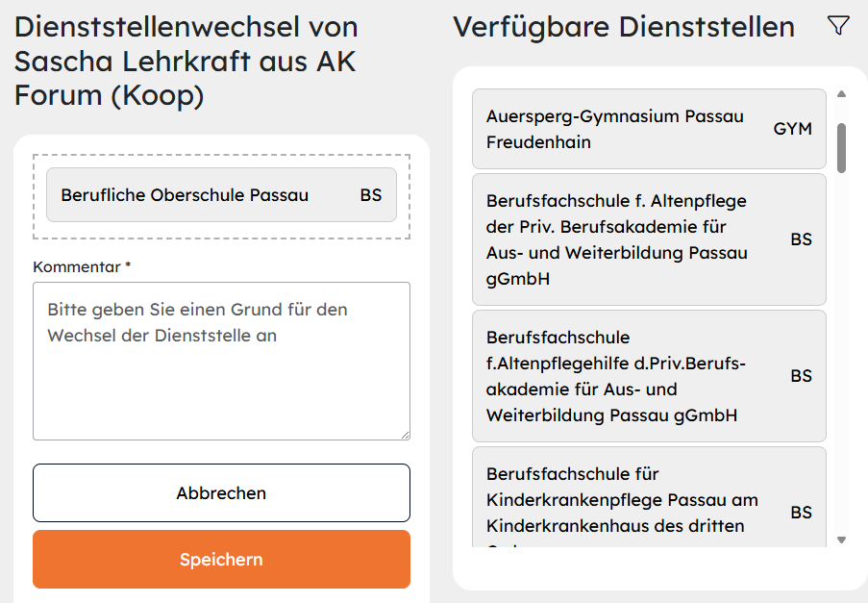Click the scroll up arrow in the Dienststellen list
The image size is (868, 603).
pos(842,94)
